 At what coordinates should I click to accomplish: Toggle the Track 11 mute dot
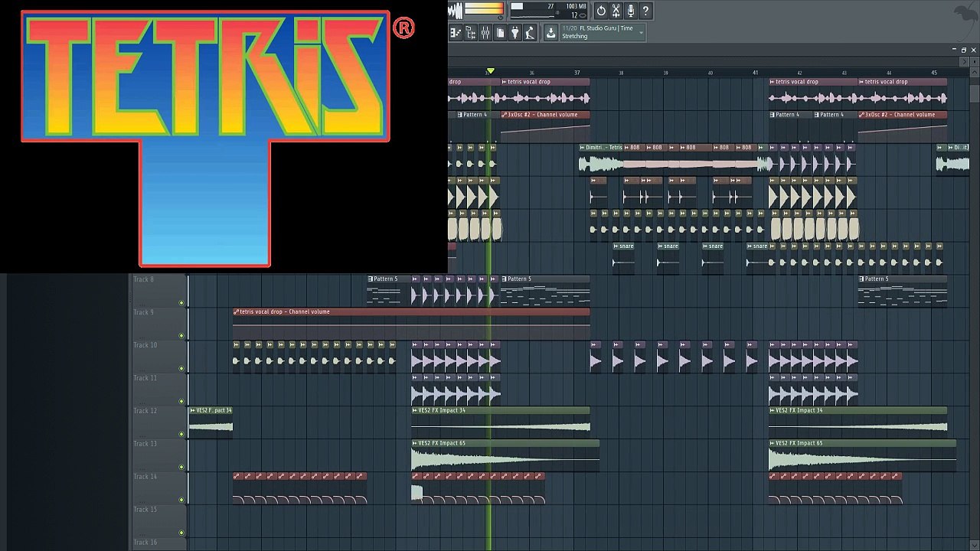pyautogui.click(x=181, y=402)
